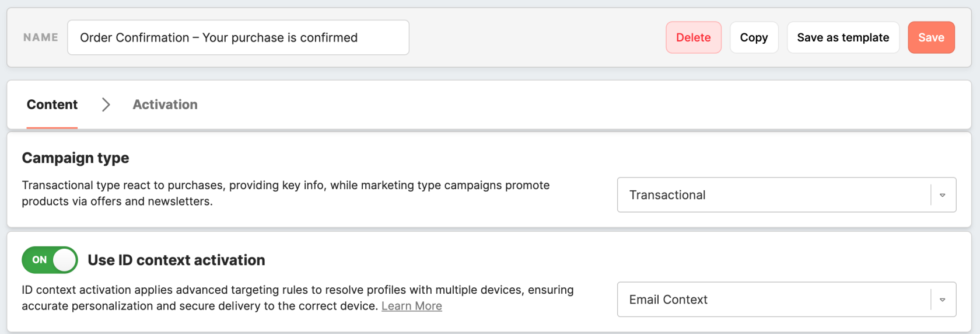980x334 pixels.
Task: Click the NAME label beside the input
Action: [41, 37]
